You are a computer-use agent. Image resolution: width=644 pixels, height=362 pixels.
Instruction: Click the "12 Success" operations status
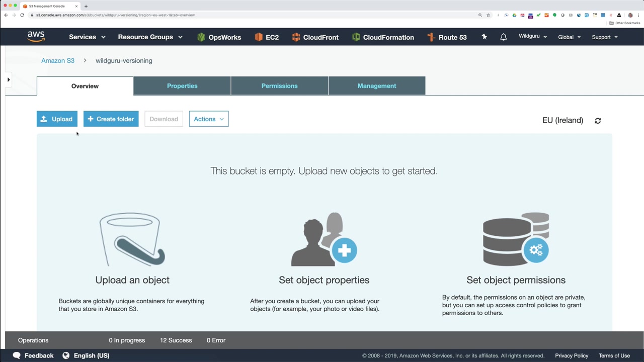pyautogui.click(x=176, y=340)
